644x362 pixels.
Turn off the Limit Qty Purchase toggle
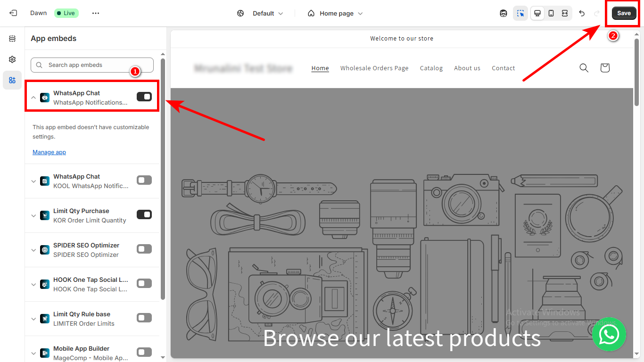144,214
